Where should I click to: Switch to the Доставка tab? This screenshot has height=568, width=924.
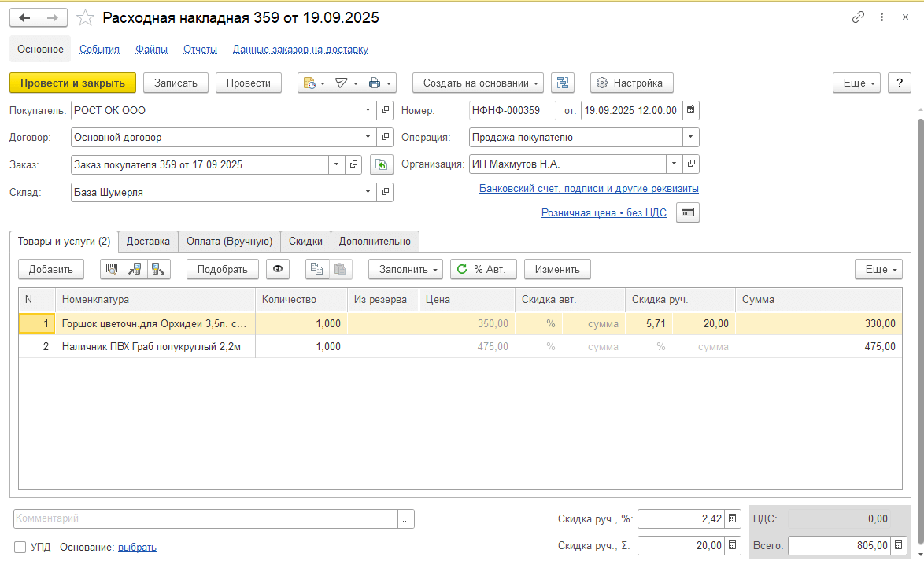148,241
